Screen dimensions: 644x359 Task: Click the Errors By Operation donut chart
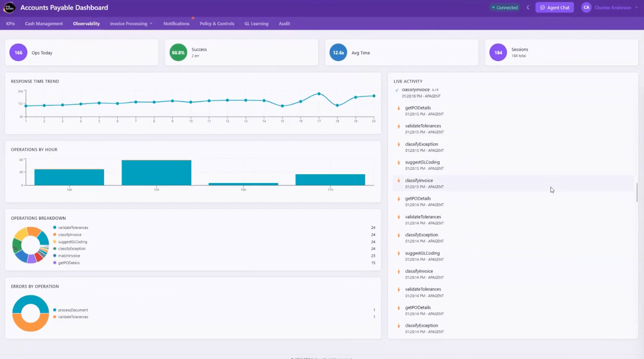[x=31, y=313]
